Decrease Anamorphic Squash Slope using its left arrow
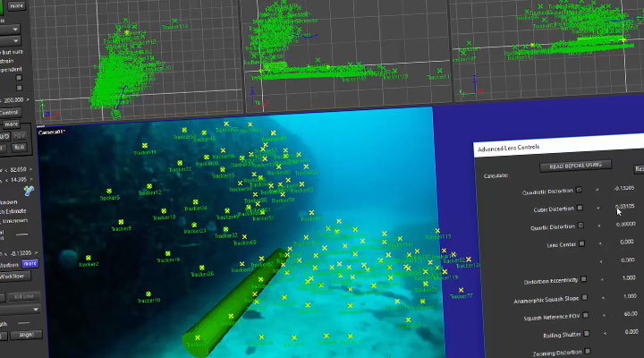644x358 pixels. [603, 297]
